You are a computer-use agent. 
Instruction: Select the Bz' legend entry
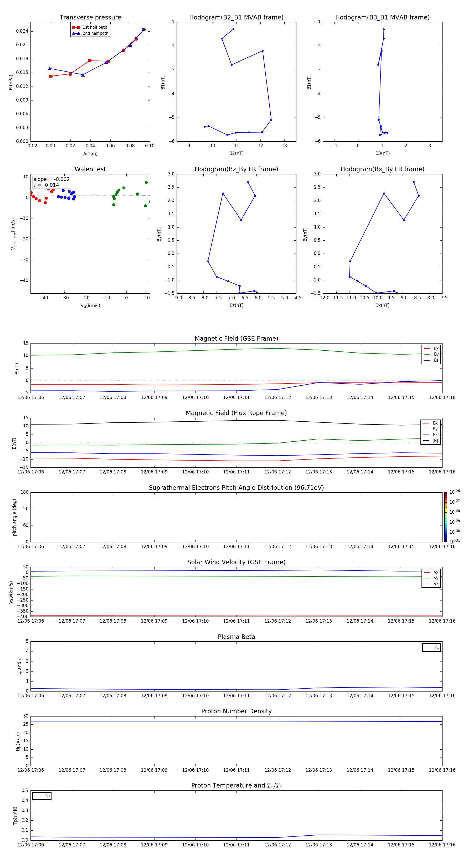[x=431, y=435]
